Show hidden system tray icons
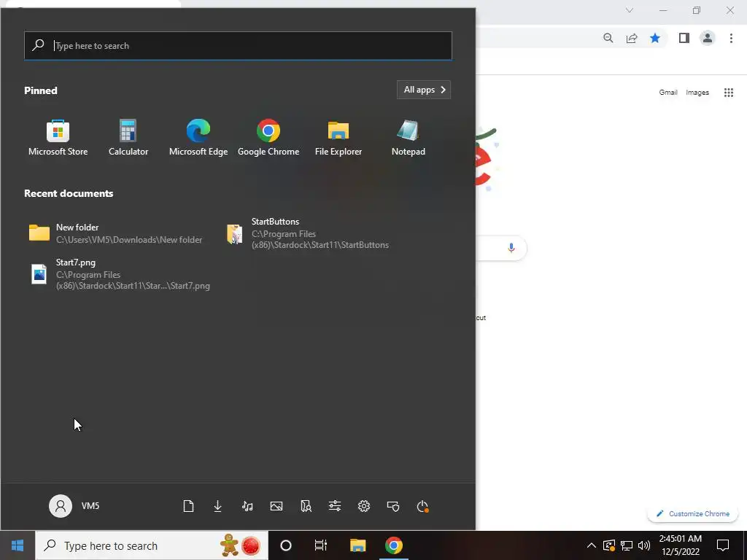The width and height of the screenshot is (747, 560). pos(591,545)
